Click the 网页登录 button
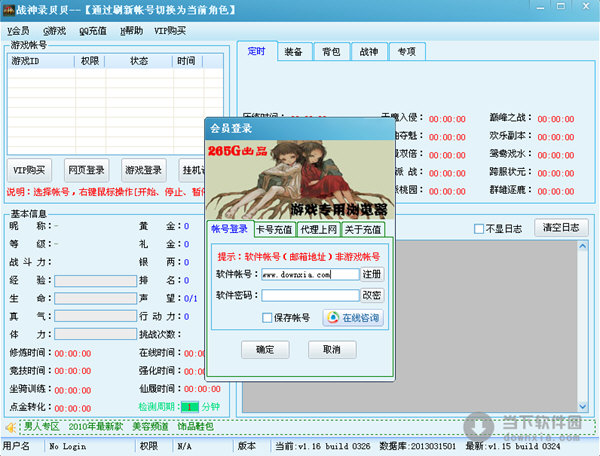Screen dimensions: 600x456 [x=86, y=169]
